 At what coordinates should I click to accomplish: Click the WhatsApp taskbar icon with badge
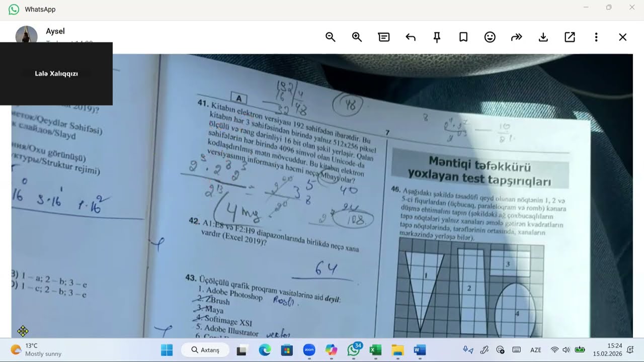click(354, 350)
